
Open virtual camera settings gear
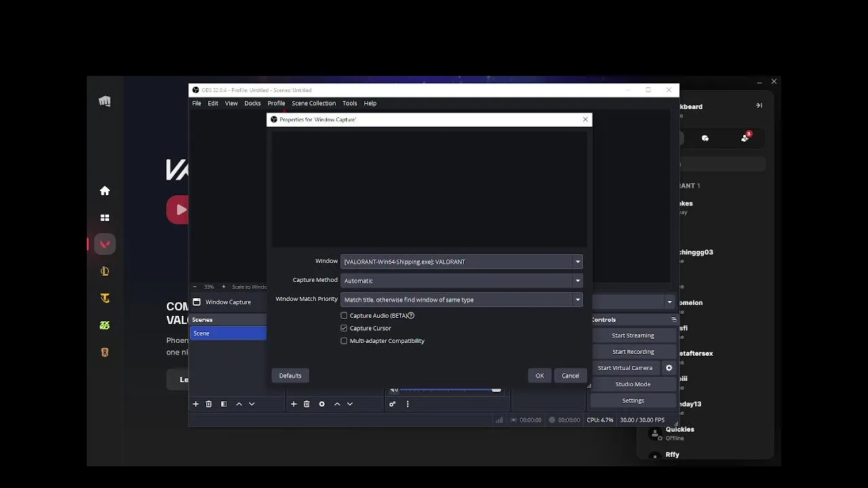click(669, 368)
